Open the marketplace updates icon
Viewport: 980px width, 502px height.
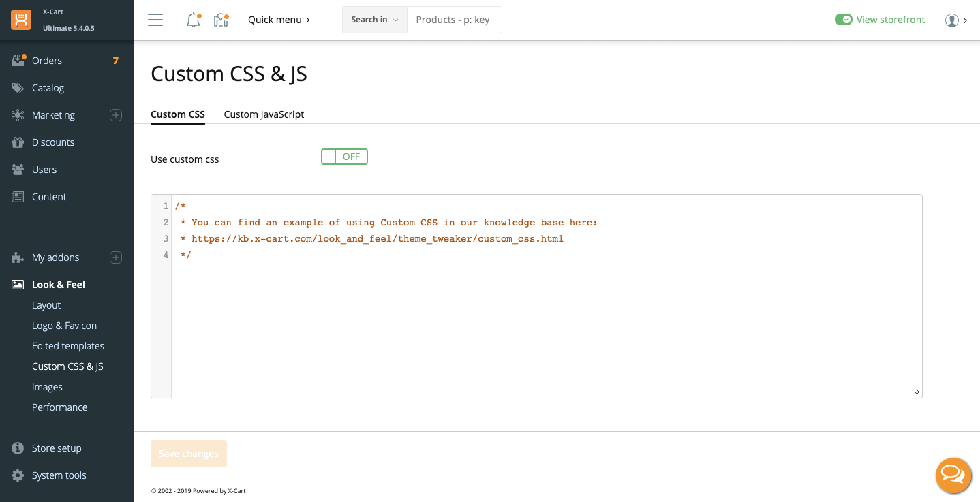(220, 20)
